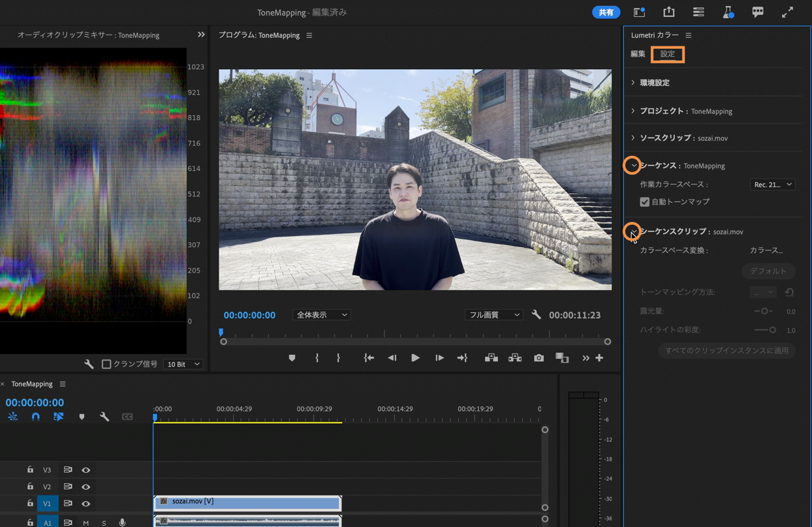812x527 pixels.
Task: Add a marker in Program monitor
Action: pos(292,358)
